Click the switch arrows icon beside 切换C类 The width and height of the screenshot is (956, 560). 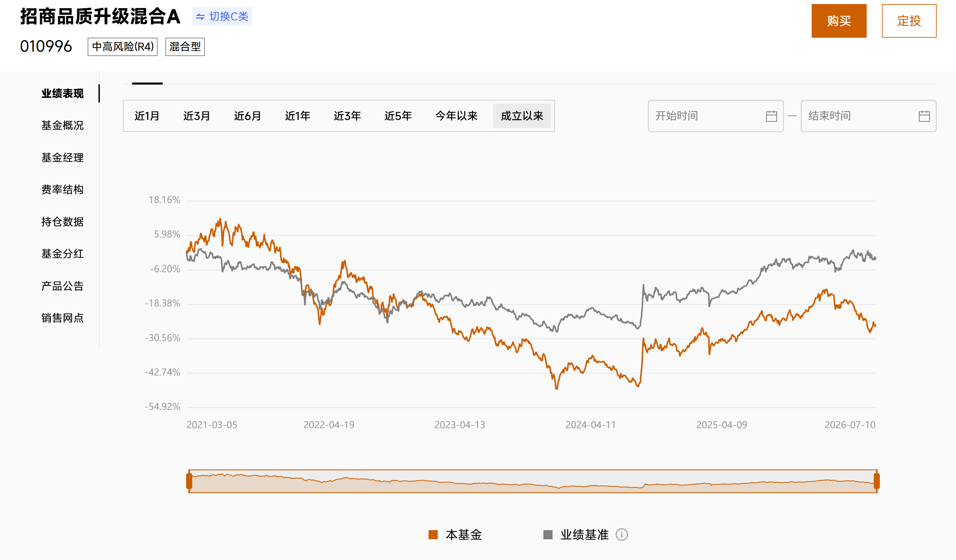click(200, 17)
